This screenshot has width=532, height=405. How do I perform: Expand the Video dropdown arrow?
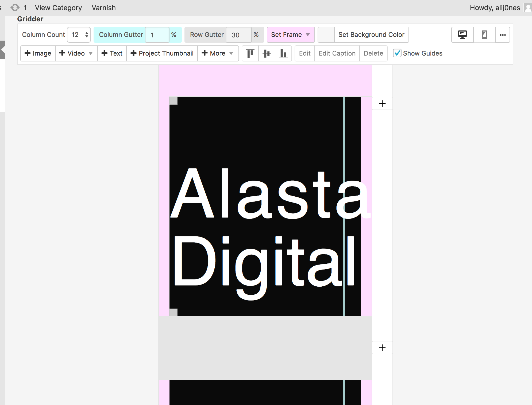pyautogui.click(x=91, y=53)
